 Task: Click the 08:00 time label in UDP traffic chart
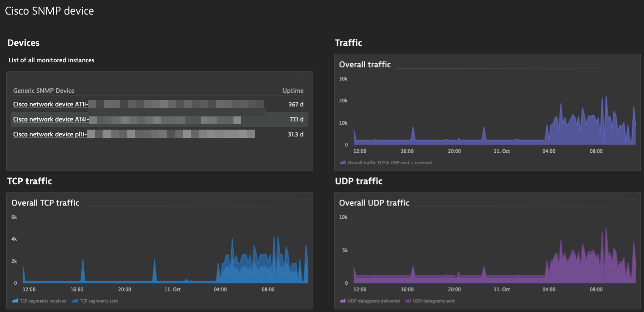(x=596, y=289)
